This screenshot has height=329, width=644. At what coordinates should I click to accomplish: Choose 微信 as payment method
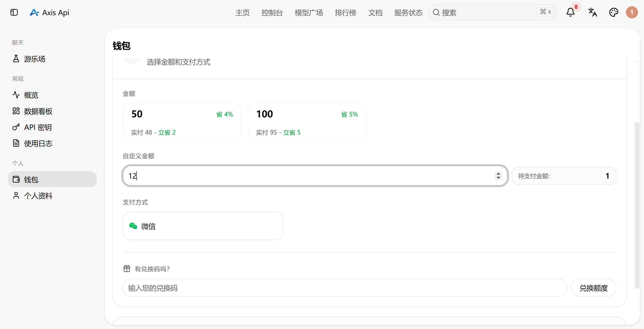point(203,226)
